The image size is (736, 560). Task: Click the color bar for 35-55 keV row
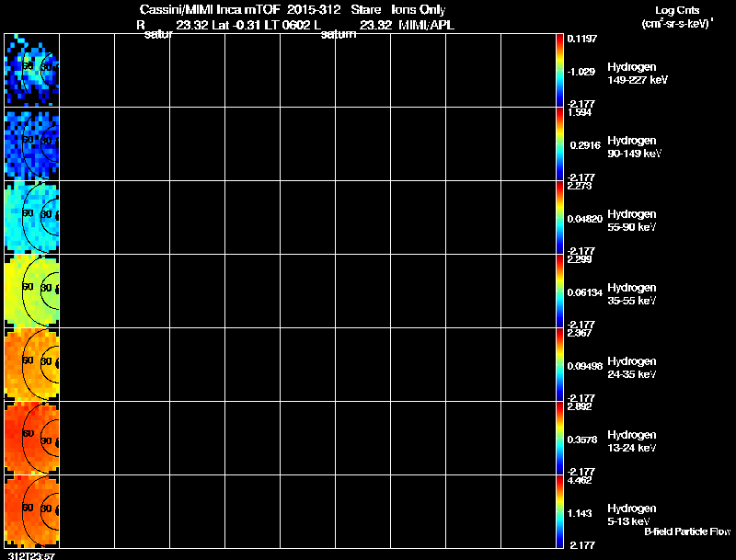pos(559,291)
